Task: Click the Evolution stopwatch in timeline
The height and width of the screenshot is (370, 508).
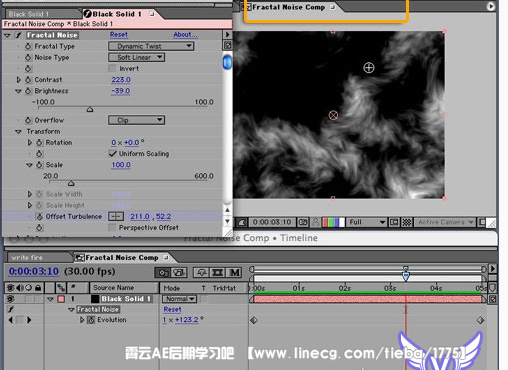Action: [x=91, y=320]
